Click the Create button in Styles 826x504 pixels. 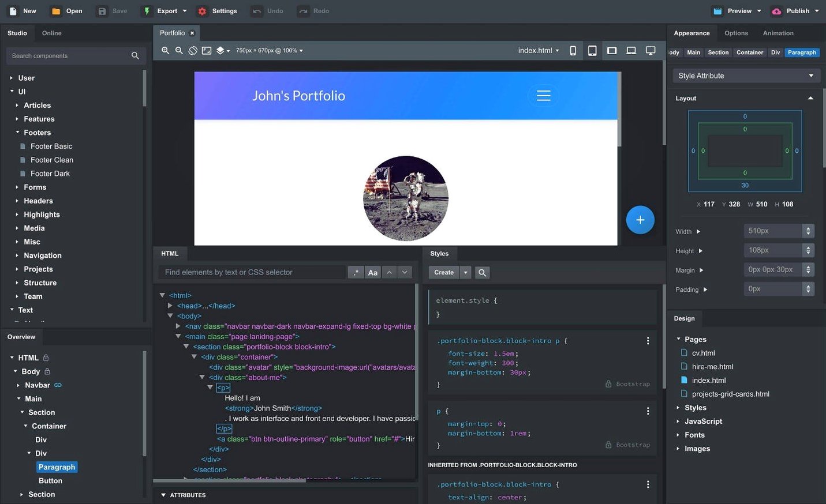coord(444,272)
